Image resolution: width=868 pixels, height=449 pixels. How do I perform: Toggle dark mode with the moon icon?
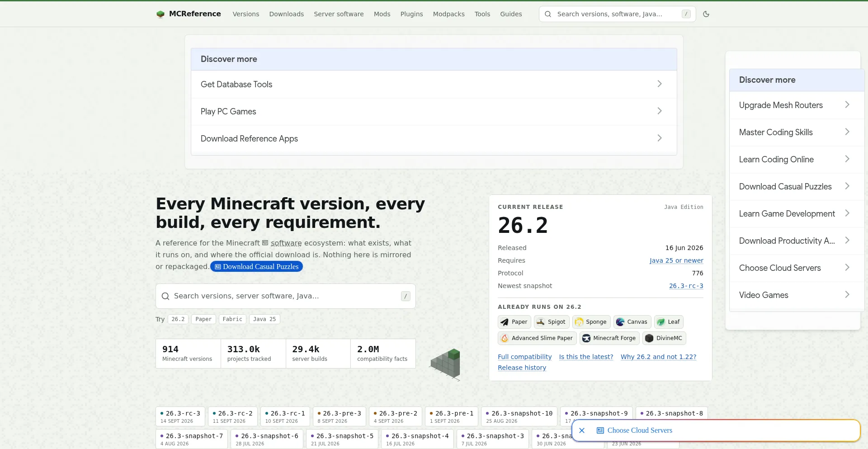(x=706, y=14)
